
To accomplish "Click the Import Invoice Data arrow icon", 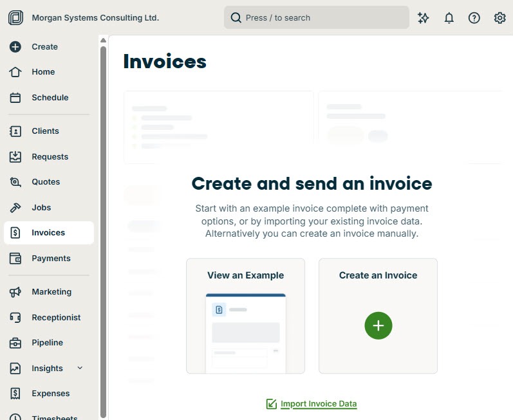I will (272, 404).
